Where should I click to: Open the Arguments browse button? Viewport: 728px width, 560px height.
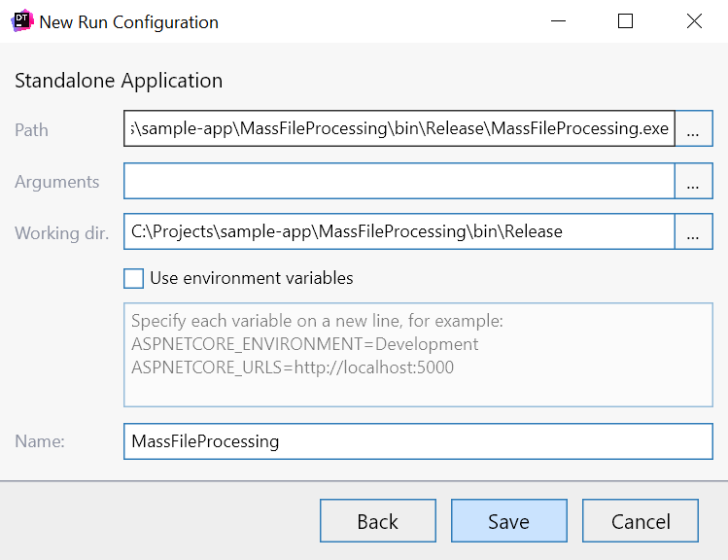click(693, 181)
